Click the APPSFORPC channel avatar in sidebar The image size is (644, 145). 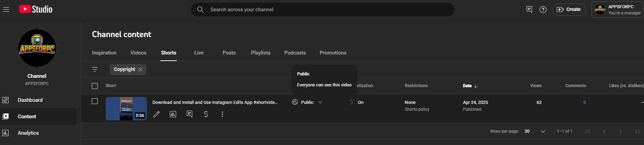point(37,48)
